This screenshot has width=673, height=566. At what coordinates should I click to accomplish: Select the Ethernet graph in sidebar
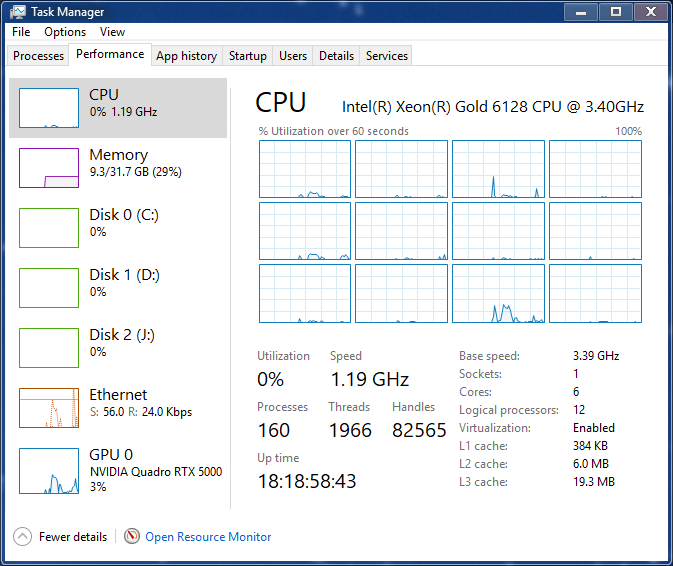click(49, 408)
